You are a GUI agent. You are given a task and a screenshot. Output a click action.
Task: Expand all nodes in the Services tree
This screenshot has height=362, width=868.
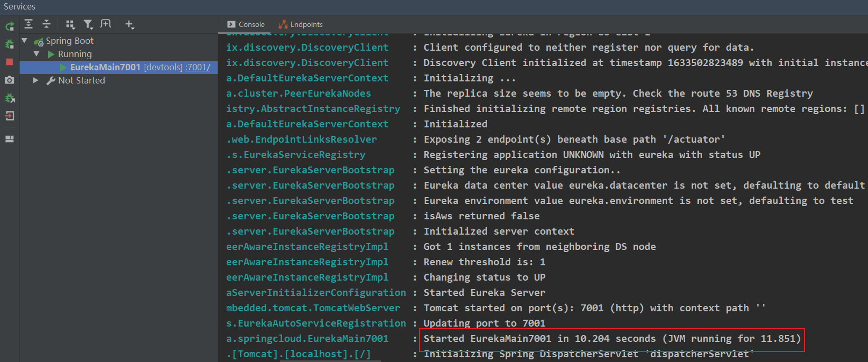click(x=29, y=24)
